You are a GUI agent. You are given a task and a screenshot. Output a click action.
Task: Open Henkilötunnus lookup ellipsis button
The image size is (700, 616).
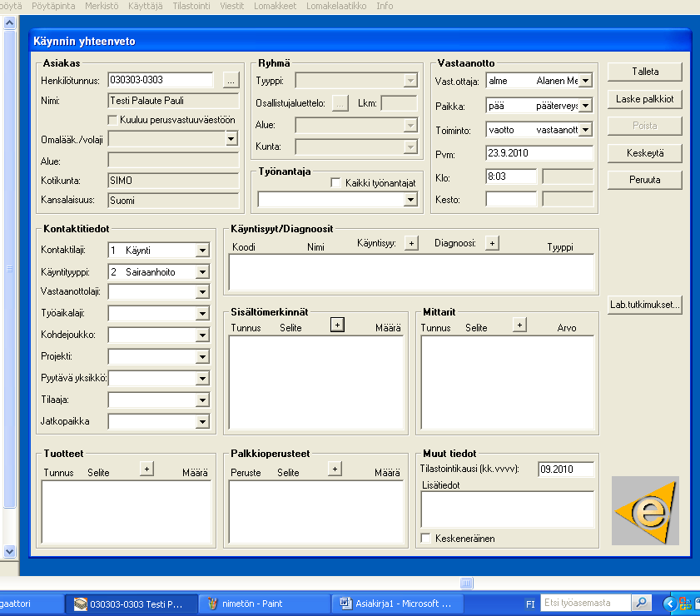click(231, 81)
